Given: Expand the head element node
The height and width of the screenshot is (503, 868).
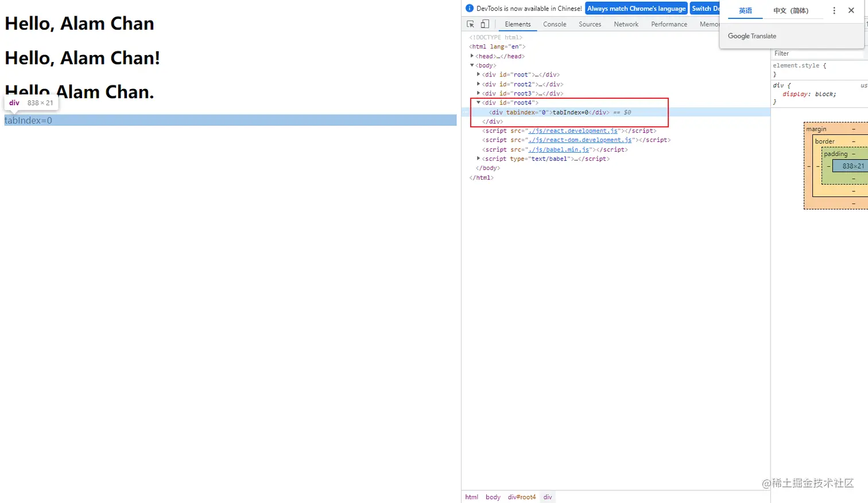Looking at the screenshot, I should coord(472,56).
